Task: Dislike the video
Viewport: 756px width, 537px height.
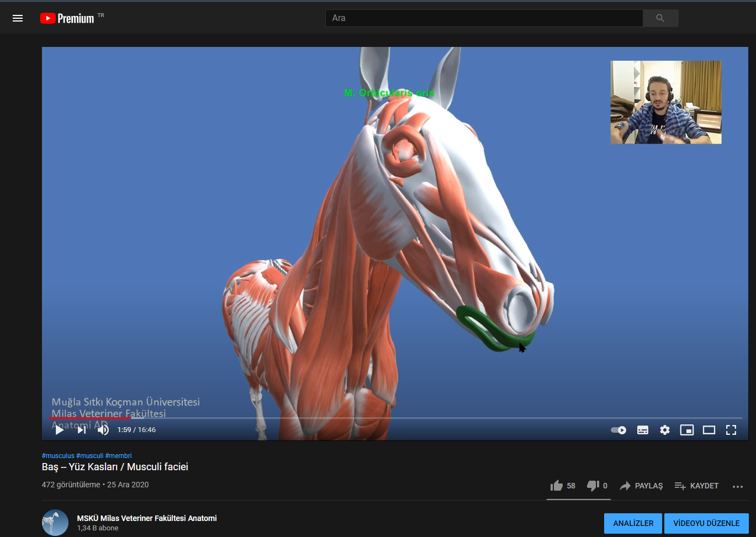Action: (x=593, y=486)
